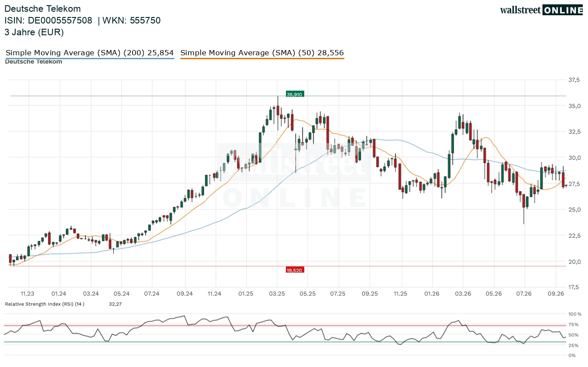
Task: Click the 09.24 date axis label
Action: click(184, 294)
